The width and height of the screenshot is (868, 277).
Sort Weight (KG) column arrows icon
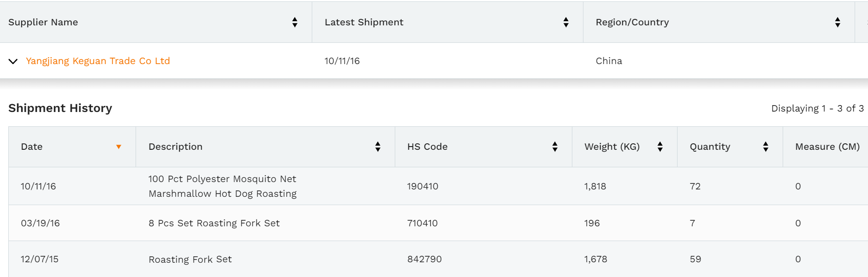(x=660, y=147)
